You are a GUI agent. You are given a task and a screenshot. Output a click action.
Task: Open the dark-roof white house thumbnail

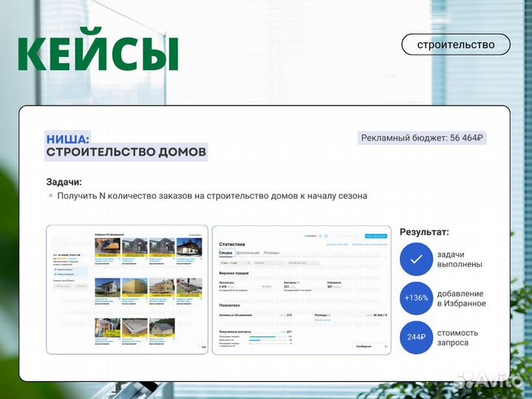(189, 248)
